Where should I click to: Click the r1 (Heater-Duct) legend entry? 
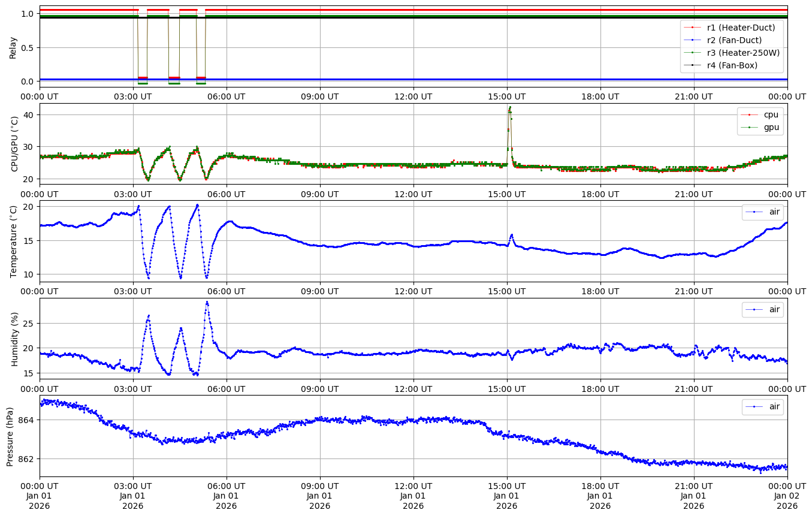click(x=741, y=27)
